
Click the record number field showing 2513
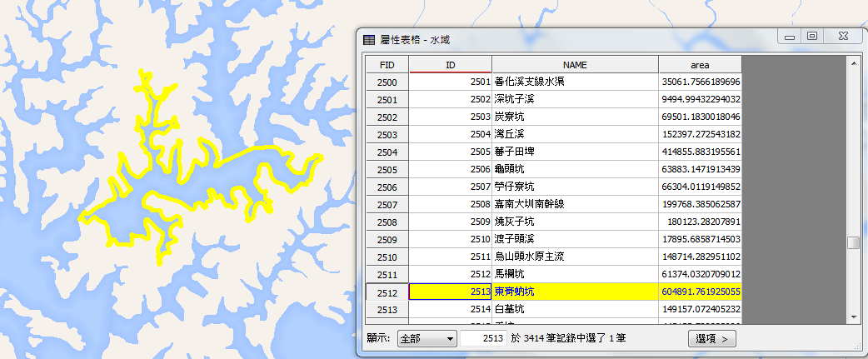483,338
